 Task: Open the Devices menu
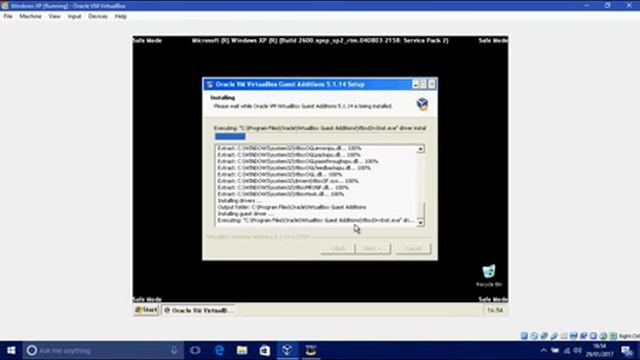coord(98,16)
